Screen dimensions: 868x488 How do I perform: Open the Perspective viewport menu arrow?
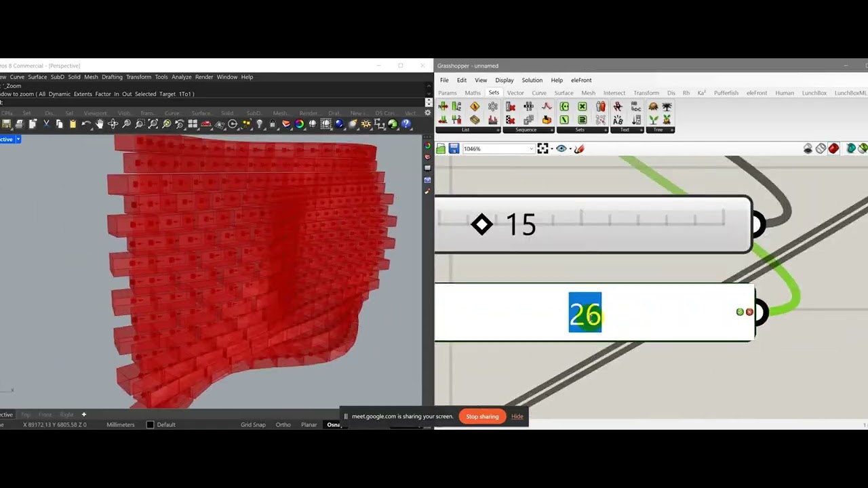click(x=18, y=139)
